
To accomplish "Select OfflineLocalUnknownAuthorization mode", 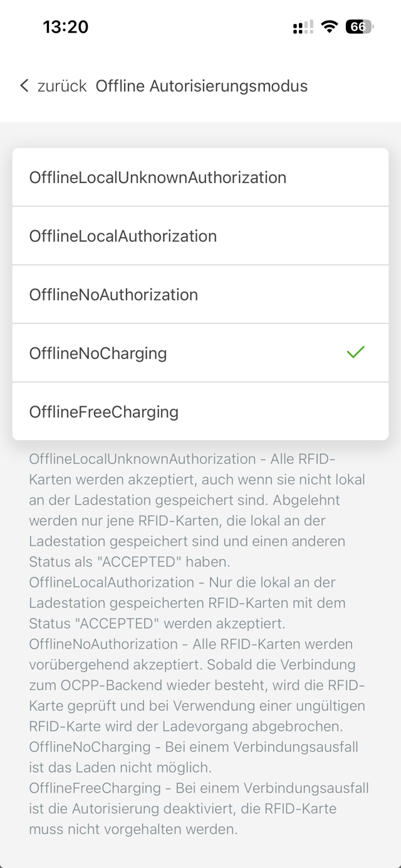I will click(200, 177).
